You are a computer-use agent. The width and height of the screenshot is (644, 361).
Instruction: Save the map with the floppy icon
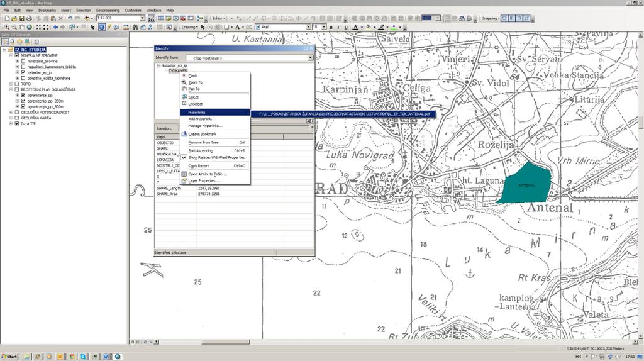pyautogui.click(x=22, y=18)
